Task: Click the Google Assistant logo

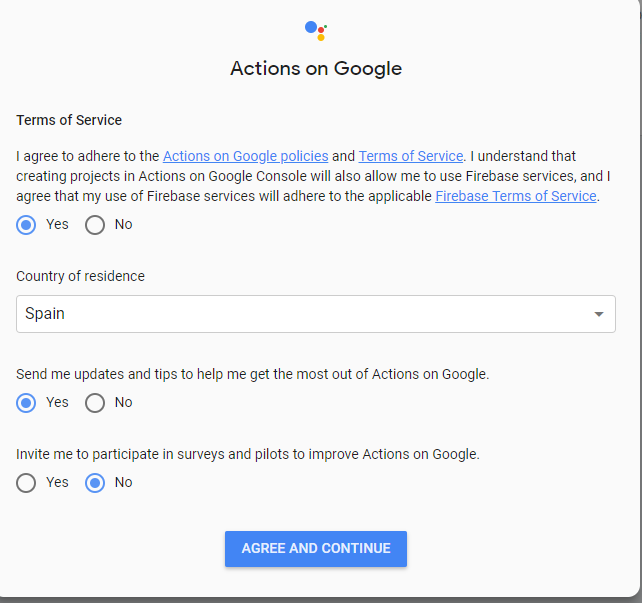Action: 315,30
